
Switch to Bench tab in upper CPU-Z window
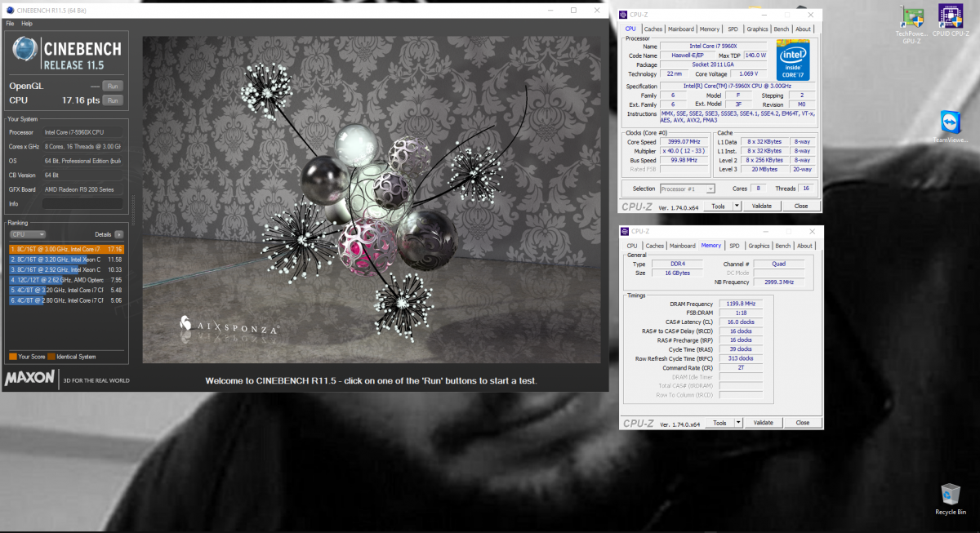(x=782, y=29)
